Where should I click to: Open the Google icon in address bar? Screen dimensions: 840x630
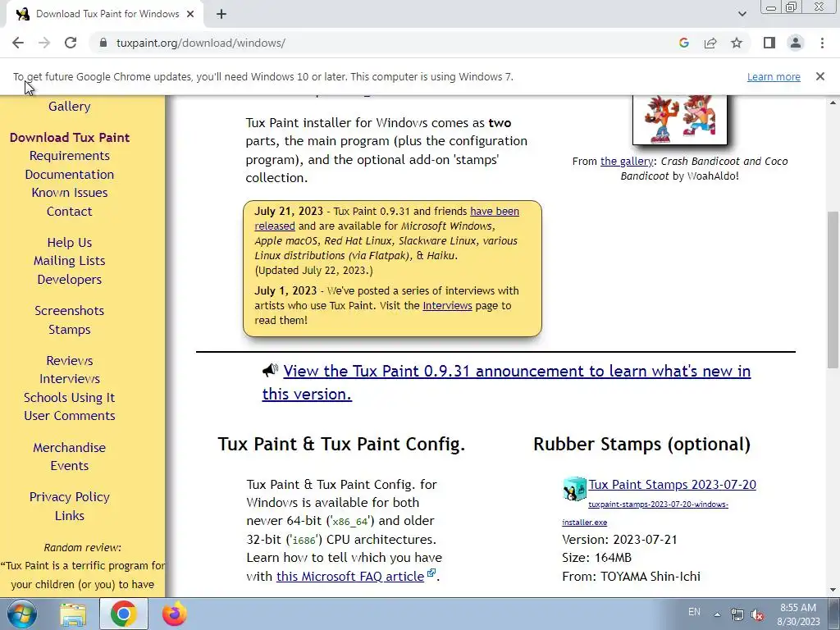pyautogui.click(x=683, y=43)
